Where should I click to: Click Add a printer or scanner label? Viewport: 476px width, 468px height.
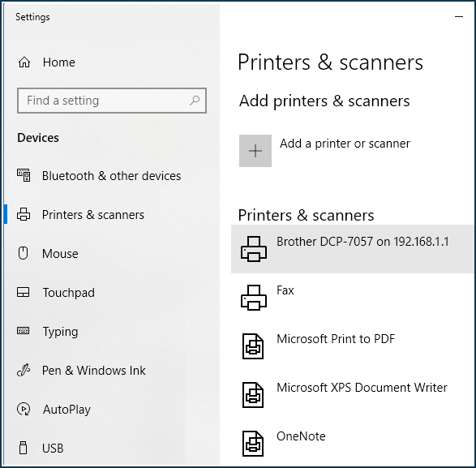click(x=345, y=144)
